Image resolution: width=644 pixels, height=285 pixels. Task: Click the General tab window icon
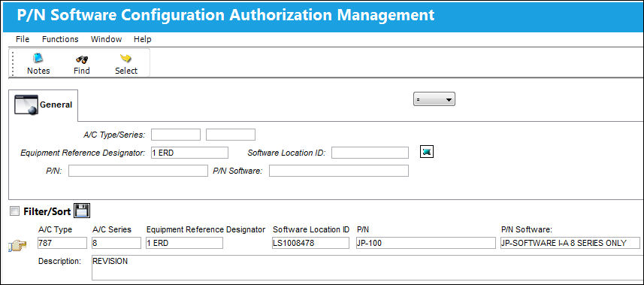(x=26, y=105)
